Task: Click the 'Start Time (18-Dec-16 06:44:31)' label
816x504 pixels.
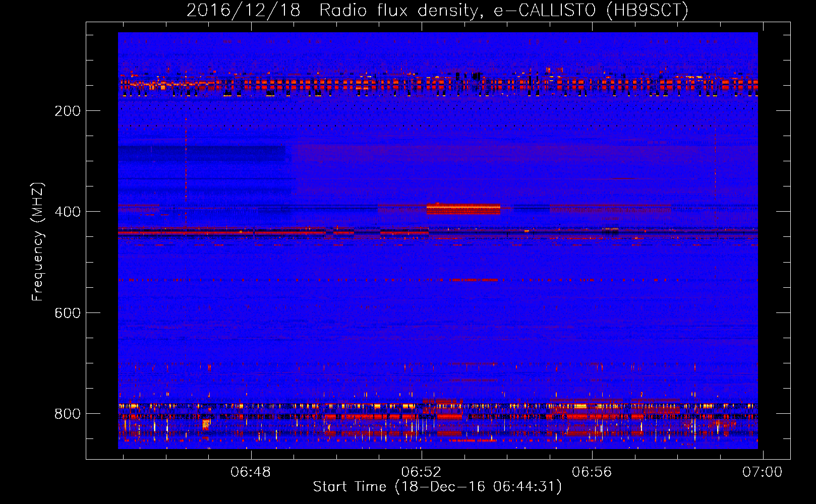Action: [437, 487]
